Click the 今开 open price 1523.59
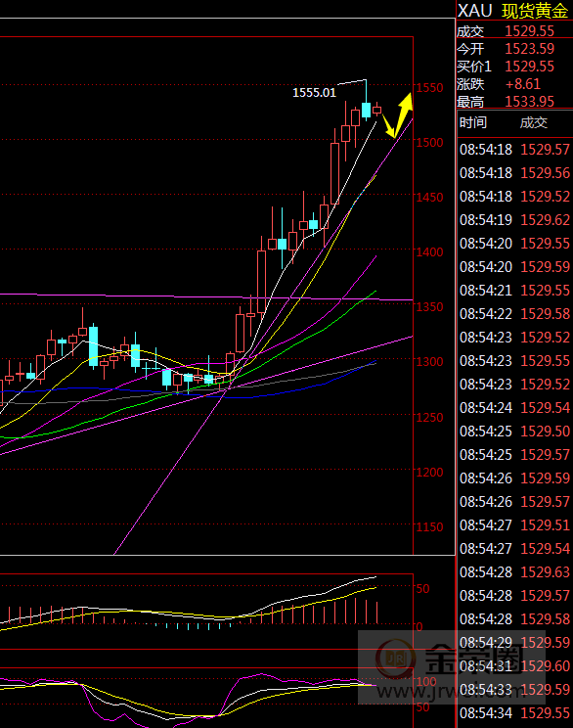The image size is (573, 728). [x=529, y=49]
